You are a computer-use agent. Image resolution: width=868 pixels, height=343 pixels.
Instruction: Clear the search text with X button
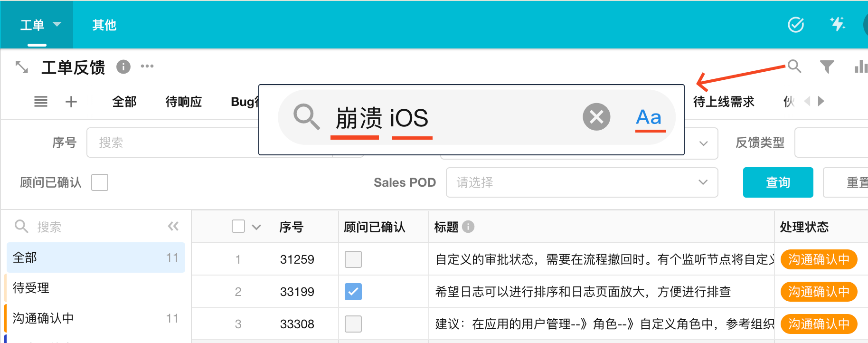coord(596,117)
